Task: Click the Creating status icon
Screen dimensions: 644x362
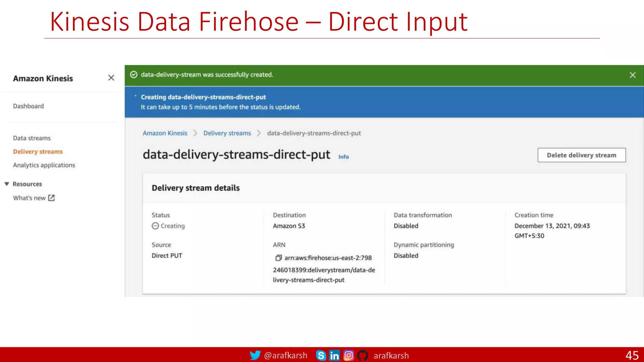Action: point(155,226)
